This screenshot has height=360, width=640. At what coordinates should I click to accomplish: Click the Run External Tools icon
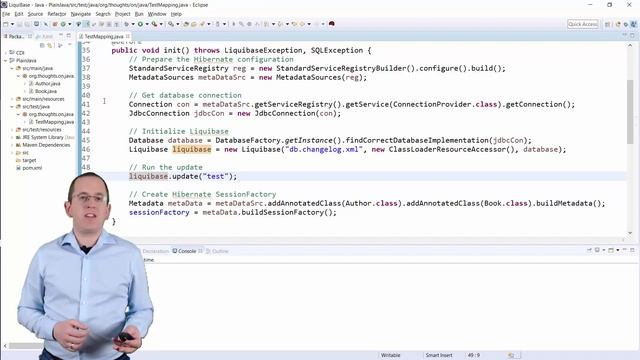(154, 24)
